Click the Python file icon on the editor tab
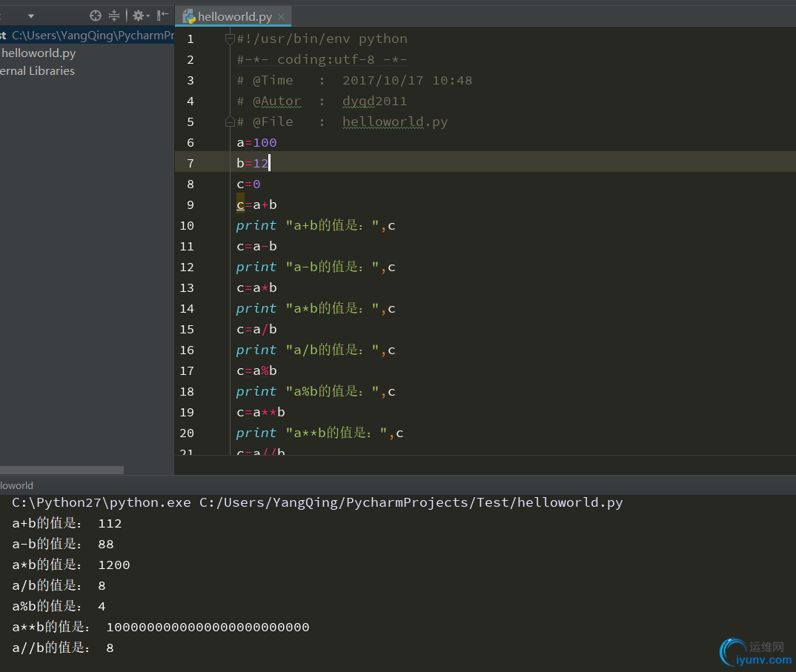 (188, 17)
